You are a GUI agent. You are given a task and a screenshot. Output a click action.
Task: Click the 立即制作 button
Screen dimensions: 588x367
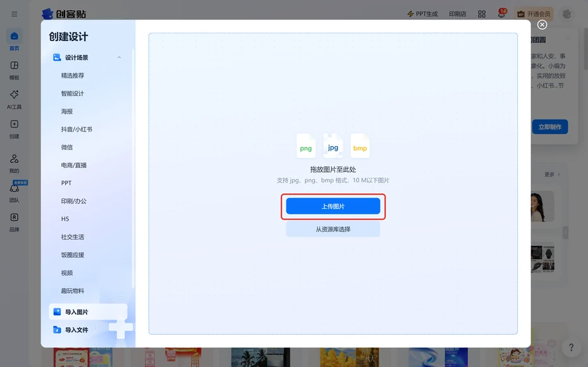(x=550, y=127)
